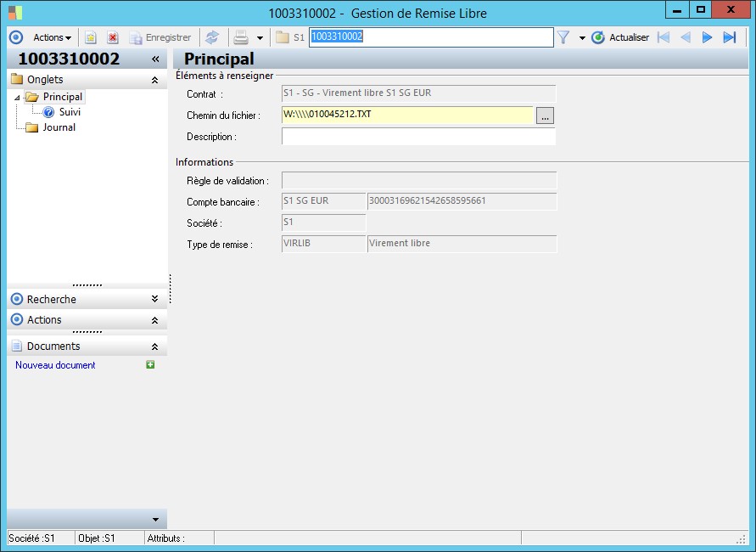This screenshot has height=552, width=756.
Task: Click the printer icon
Action: pyautogui.click(x=241, y=37)
